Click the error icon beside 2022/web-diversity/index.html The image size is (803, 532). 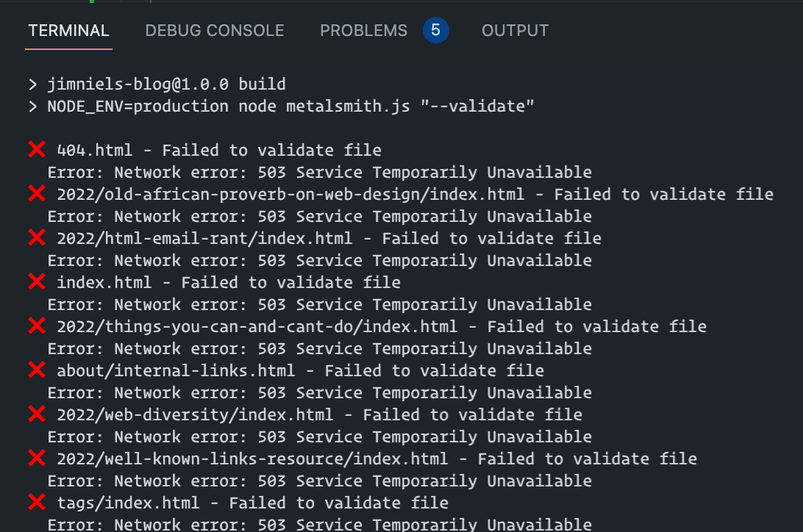pyautogui.click(x=37, y=414)
